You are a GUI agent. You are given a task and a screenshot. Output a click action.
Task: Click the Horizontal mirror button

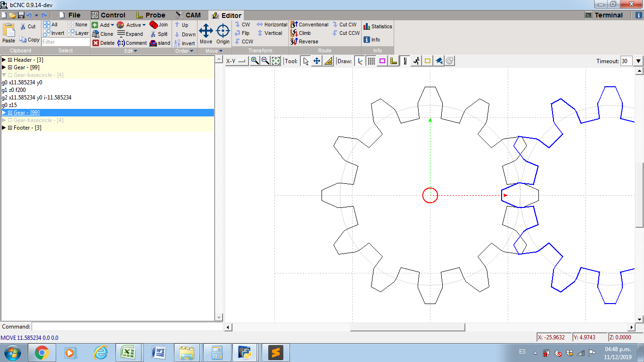tap(272, 25)
